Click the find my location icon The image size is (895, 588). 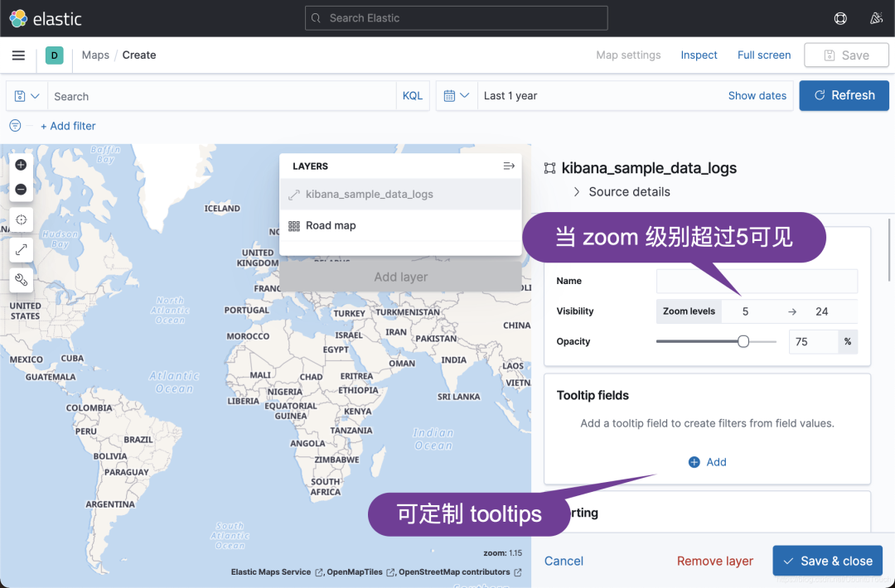(21, 219)
